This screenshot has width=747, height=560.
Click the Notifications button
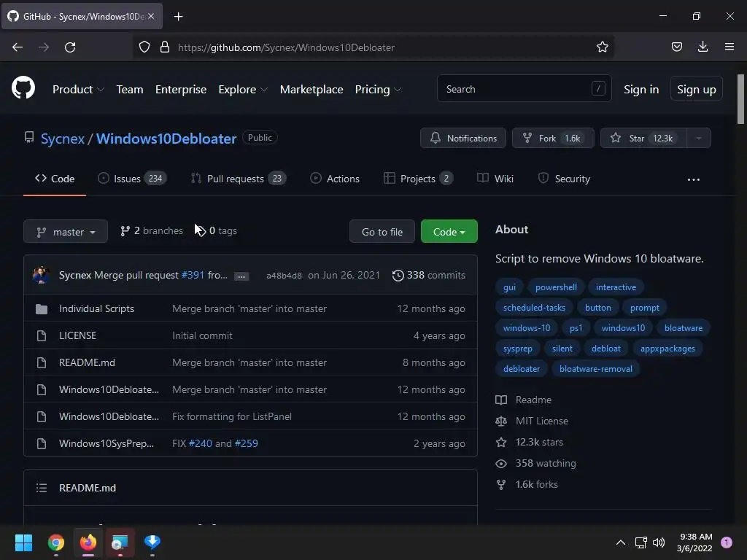(x=463, y=138)
